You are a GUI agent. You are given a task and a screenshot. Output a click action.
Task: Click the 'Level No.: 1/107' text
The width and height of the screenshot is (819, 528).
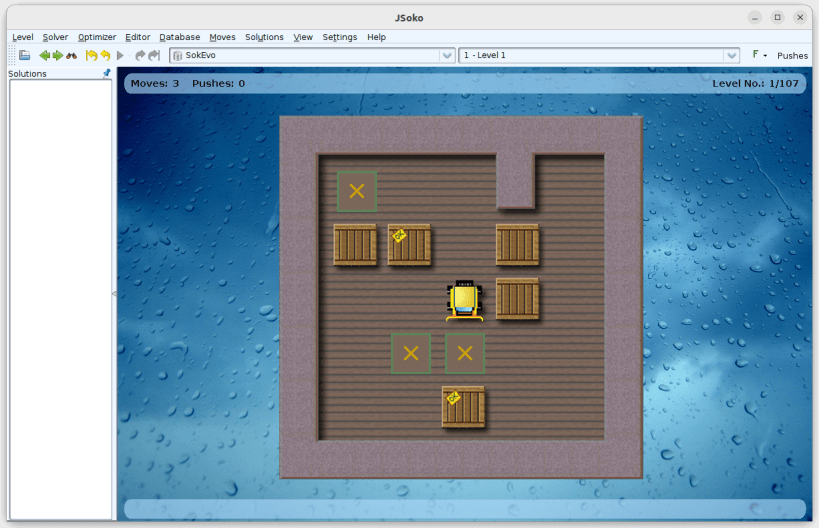pyautogui.click(x=755, y=84)
